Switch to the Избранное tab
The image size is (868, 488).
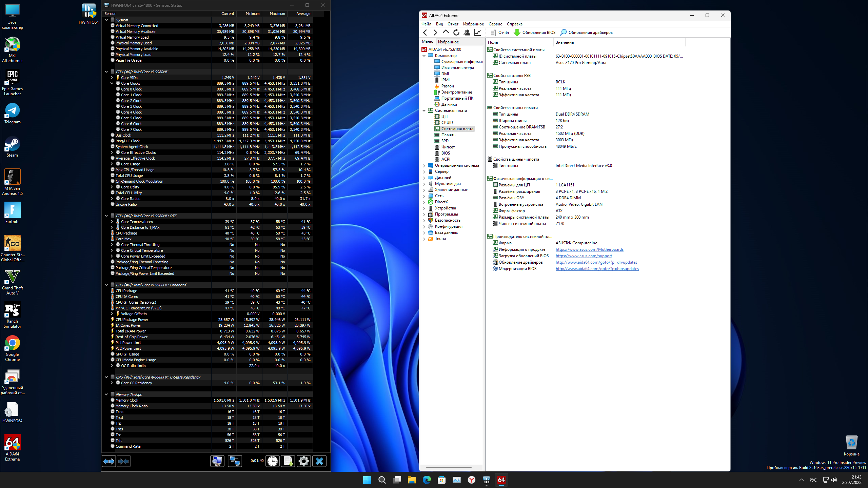[448, 42]
